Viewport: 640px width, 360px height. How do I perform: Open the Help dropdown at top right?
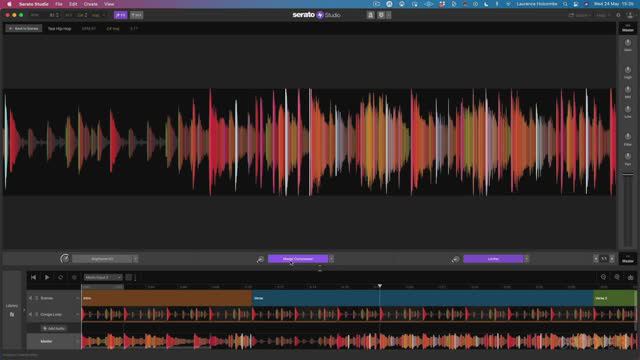point(602,15)
